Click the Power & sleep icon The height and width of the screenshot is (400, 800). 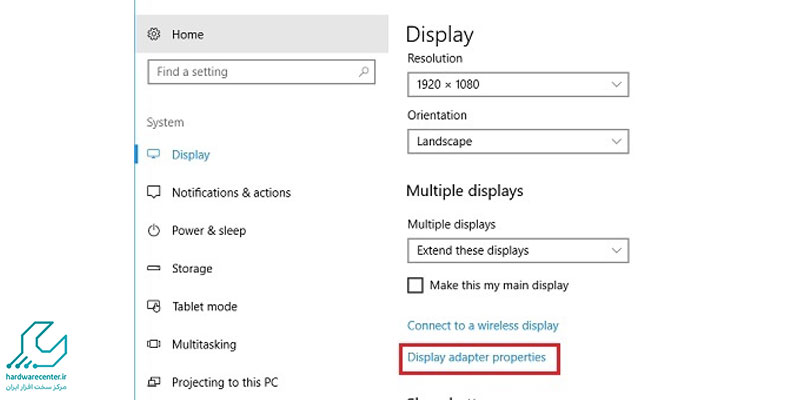154,231
